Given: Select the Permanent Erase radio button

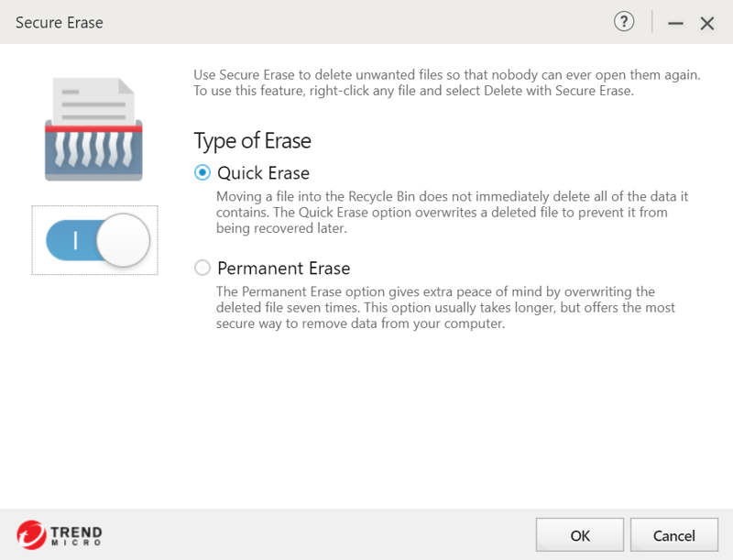Looking at the screenshot, I should pyautogui.click(x=202, y=268).
